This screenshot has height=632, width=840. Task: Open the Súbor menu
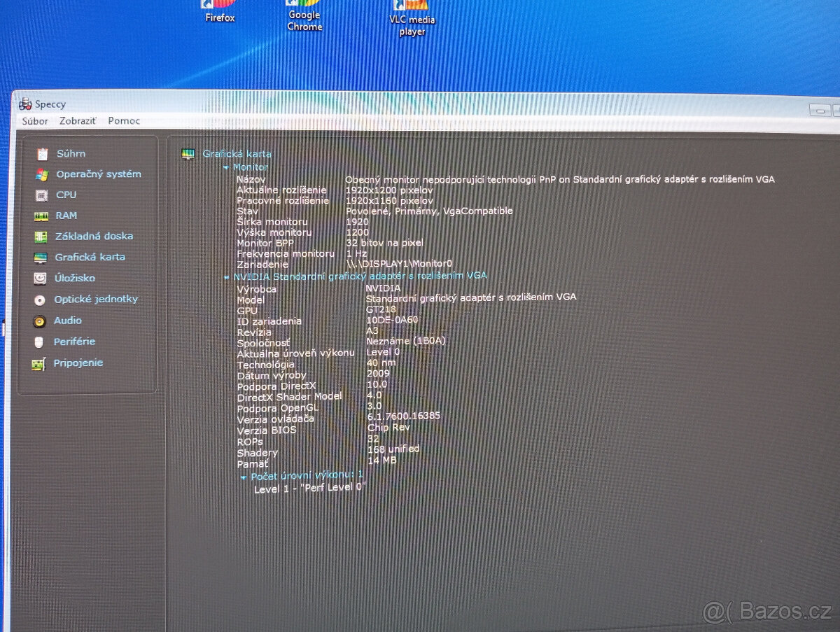pyautogui.click(x=35, y=121)
